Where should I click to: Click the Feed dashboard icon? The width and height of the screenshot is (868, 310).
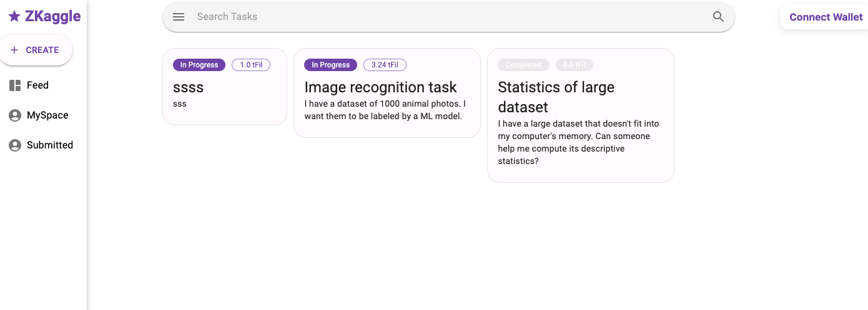point(15,85)
